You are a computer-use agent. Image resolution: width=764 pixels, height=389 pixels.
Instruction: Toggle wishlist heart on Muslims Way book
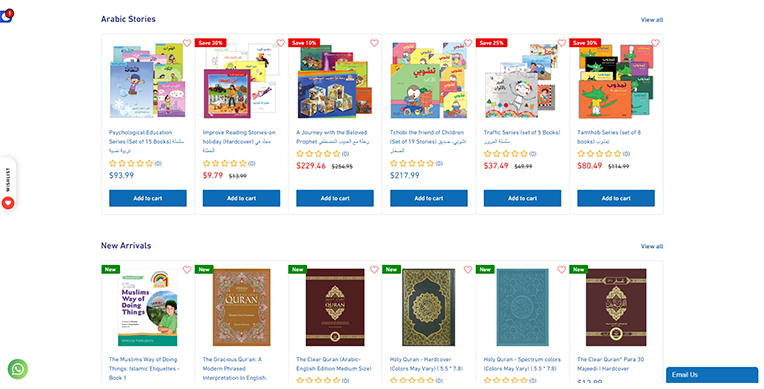[x=187, y=270]
